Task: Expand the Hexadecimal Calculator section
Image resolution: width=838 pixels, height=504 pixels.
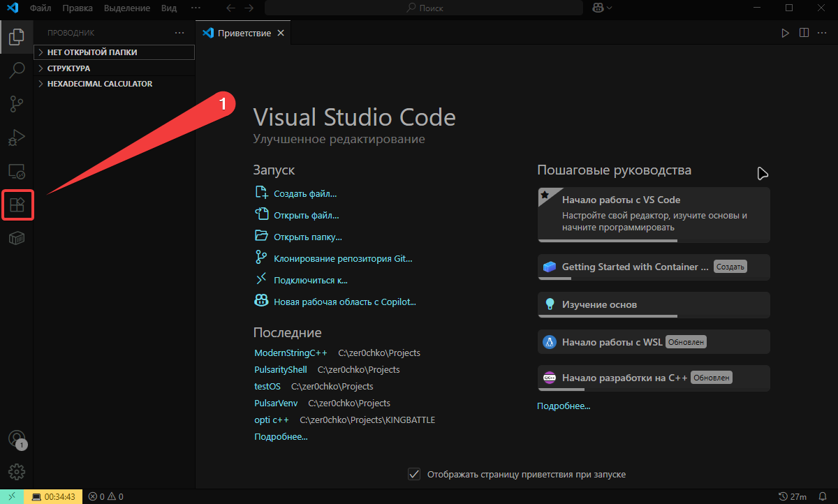Action: (x=99, y=84)
